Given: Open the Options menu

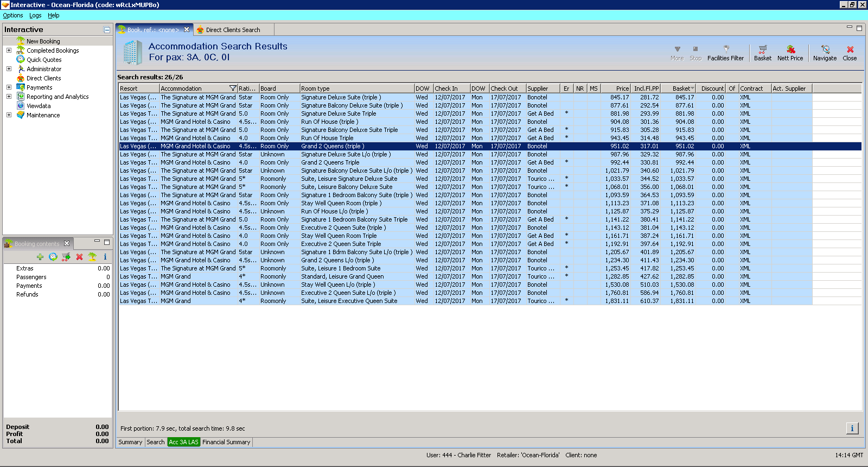Looking at the screenshot, I should point(13,15).
